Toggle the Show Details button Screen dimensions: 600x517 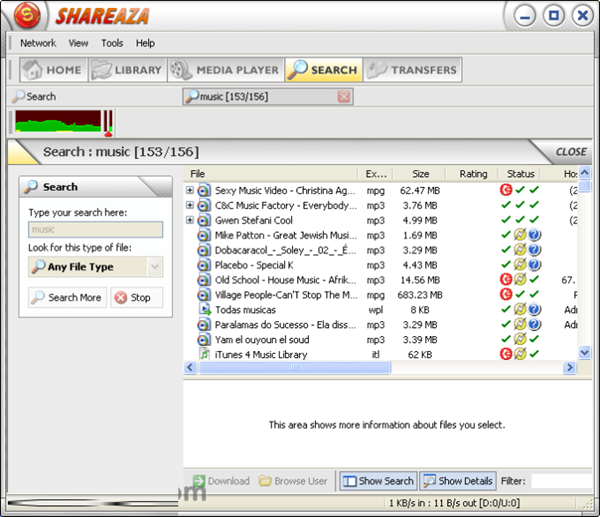pyautogui.click(x=458, y=481)
